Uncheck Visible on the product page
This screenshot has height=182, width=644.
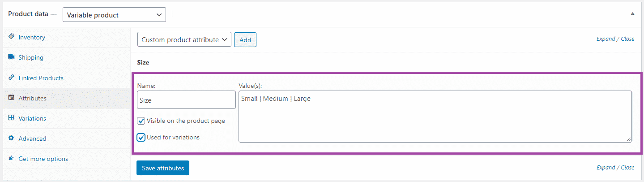click(141, 121)
